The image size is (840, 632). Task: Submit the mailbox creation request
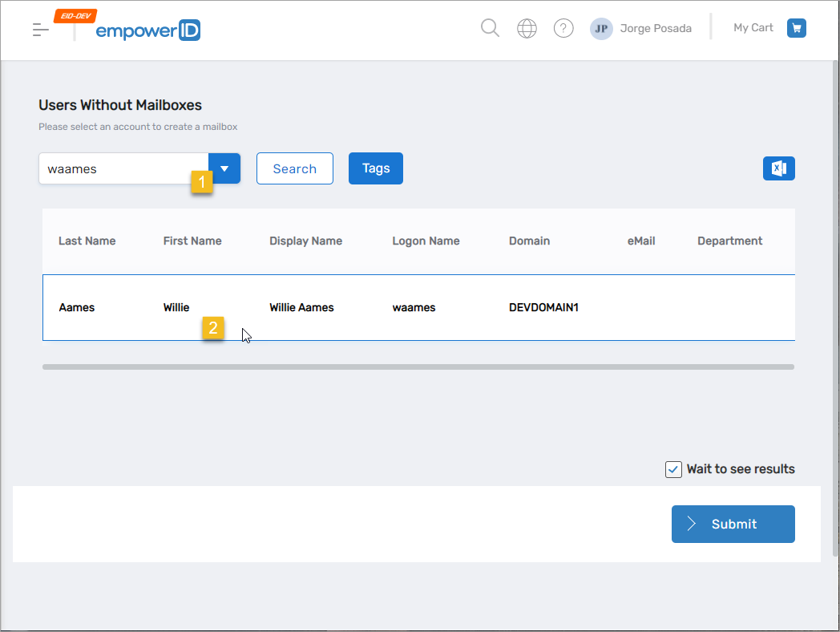(x=733, y=524)
